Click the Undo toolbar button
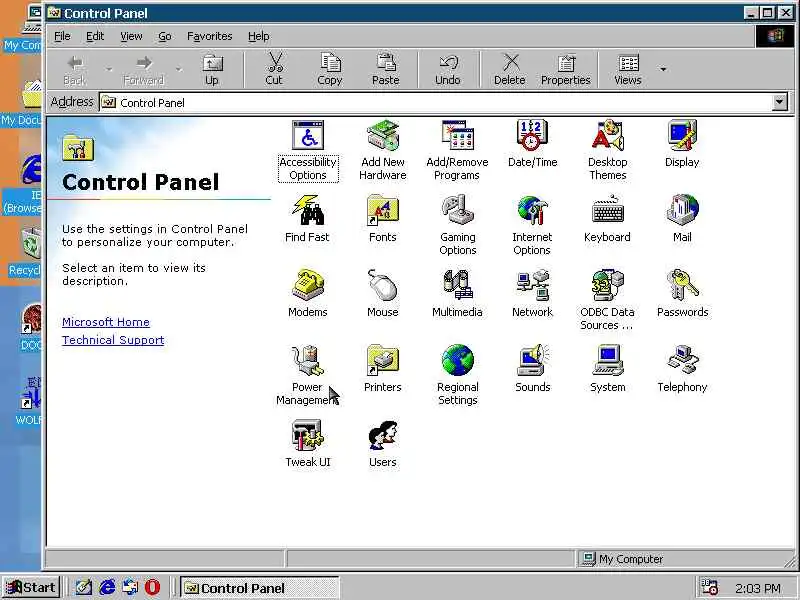The image size is (800, 600). tap(448, 70)
